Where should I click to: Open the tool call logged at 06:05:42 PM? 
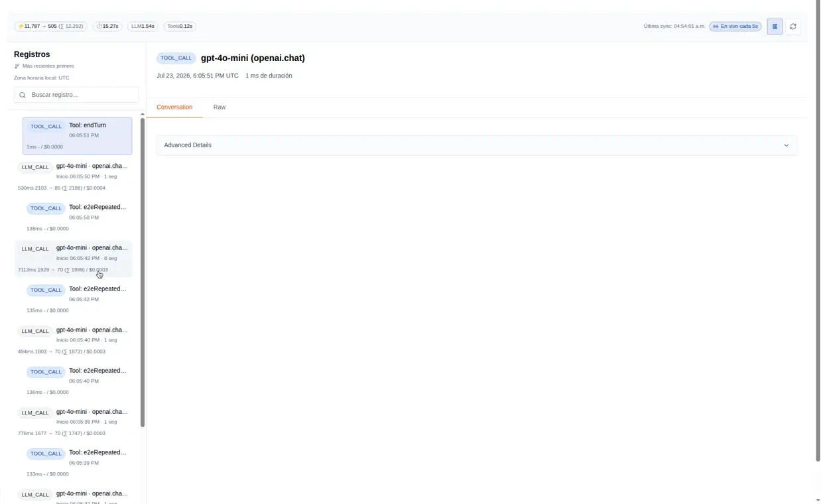[77, 300]
